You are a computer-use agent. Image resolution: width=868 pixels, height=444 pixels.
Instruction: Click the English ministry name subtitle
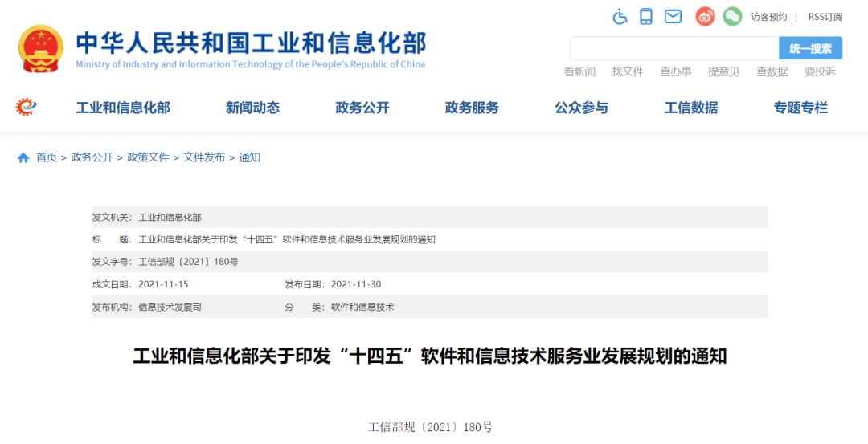(x=250, y=64)
